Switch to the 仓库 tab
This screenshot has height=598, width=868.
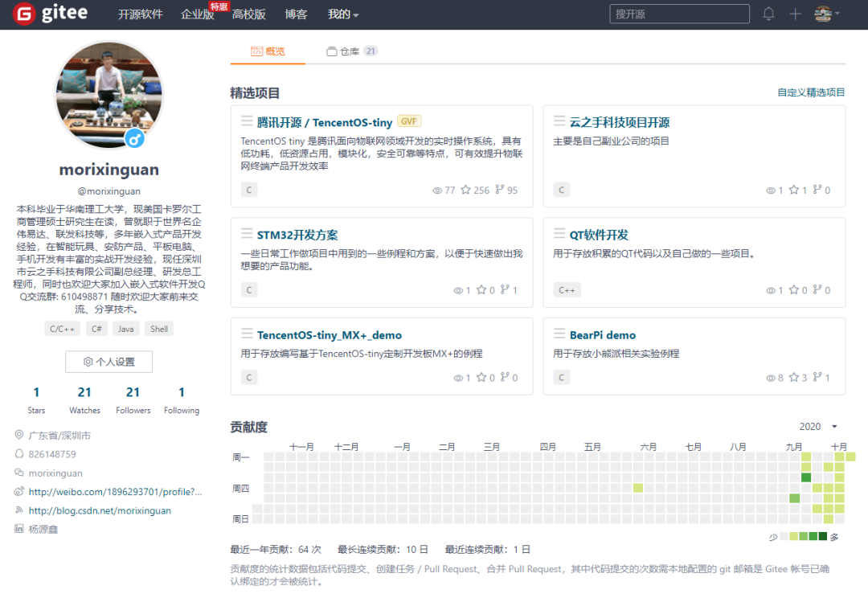(351, 51)
